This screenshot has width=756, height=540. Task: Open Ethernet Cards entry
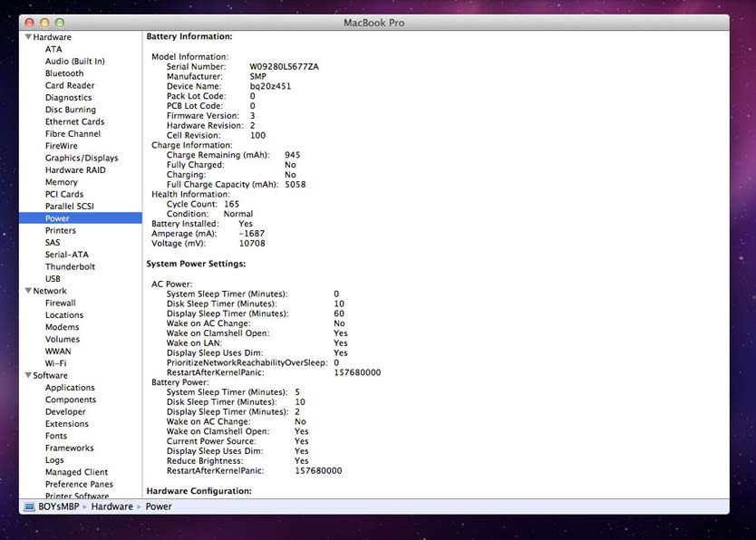pyautogui.click(x=74, y=121)
